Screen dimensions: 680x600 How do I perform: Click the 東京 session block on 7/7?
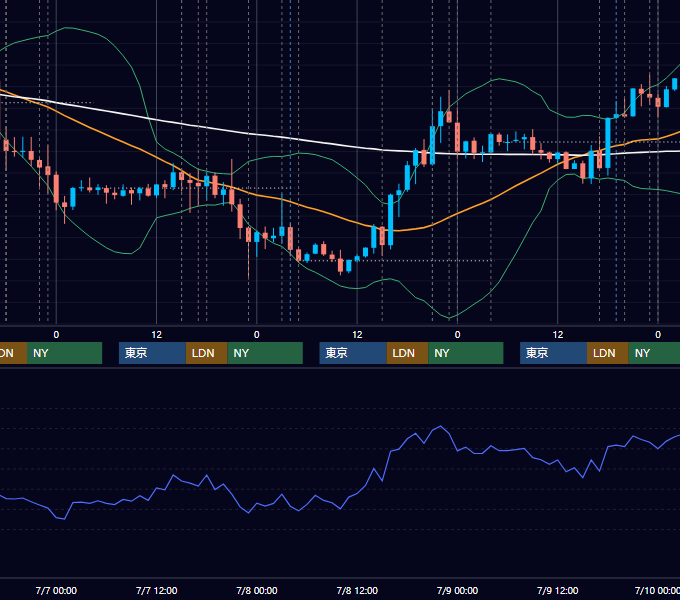(152, 353)
